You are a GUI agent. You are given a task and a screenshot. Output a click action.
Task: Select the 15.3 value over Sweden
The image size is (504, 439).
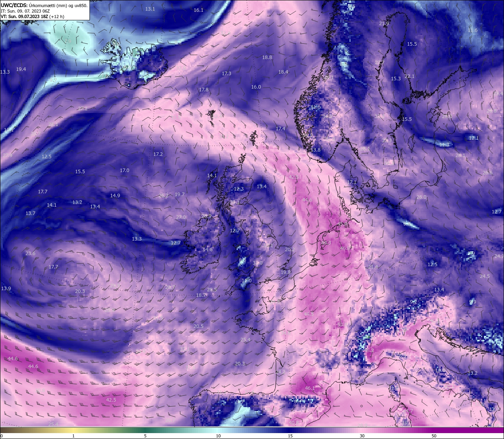396,79
